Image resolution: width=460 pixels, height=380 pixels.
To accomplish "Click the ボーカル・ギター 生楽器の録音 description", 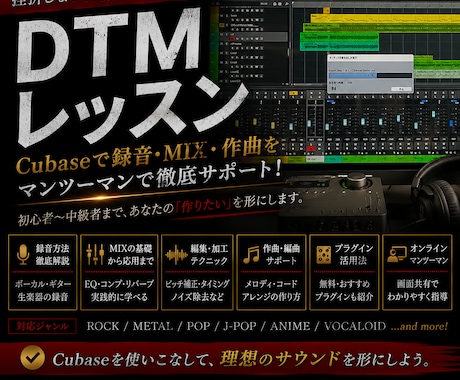I will [x=43, y=290].
